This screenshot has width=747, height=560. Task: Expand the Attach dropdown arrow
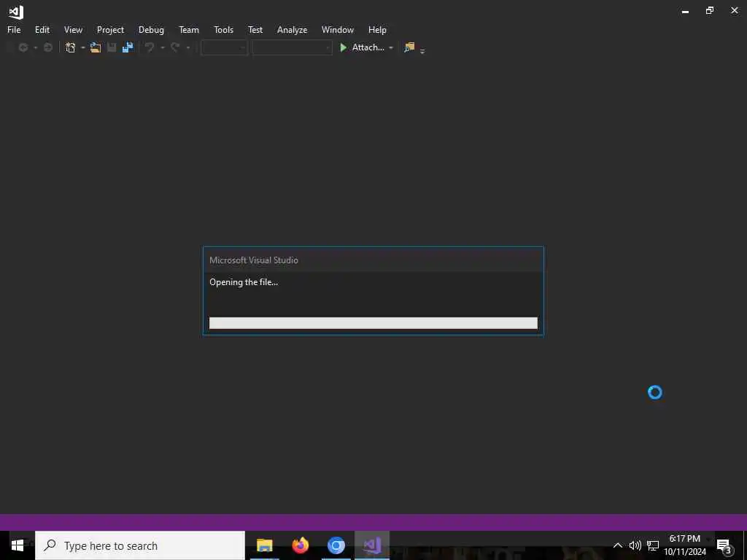tap(391, 47)
